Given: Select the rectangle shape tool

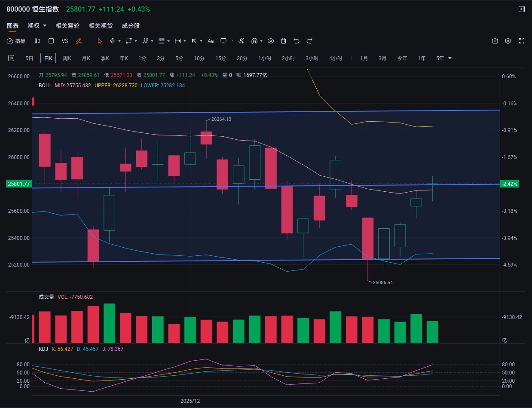Looking at the screenshot, I should (x=128, y=41).
